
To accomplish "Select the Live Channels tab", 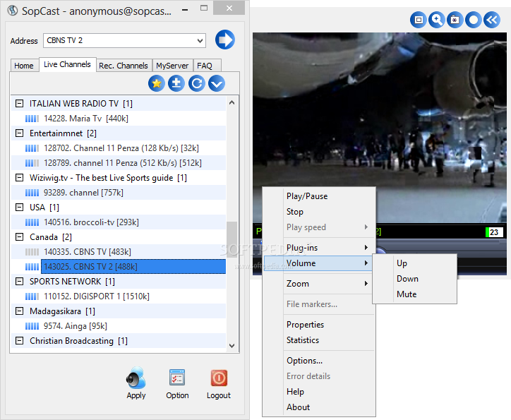I will tap(67, 64).
